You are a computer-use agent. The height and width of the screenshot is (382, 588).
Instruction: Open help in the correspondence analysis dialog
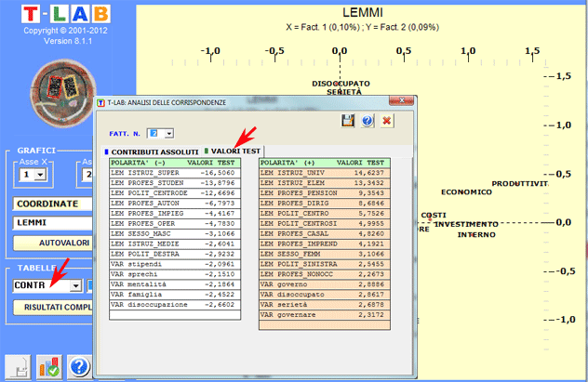click(367, 121)
